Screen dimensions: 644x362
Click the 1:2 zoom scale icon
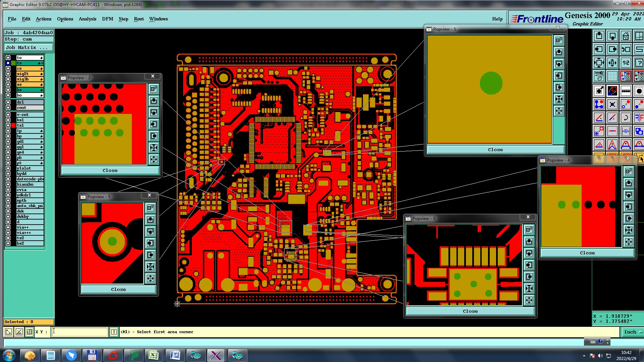[x=626, y=63]
